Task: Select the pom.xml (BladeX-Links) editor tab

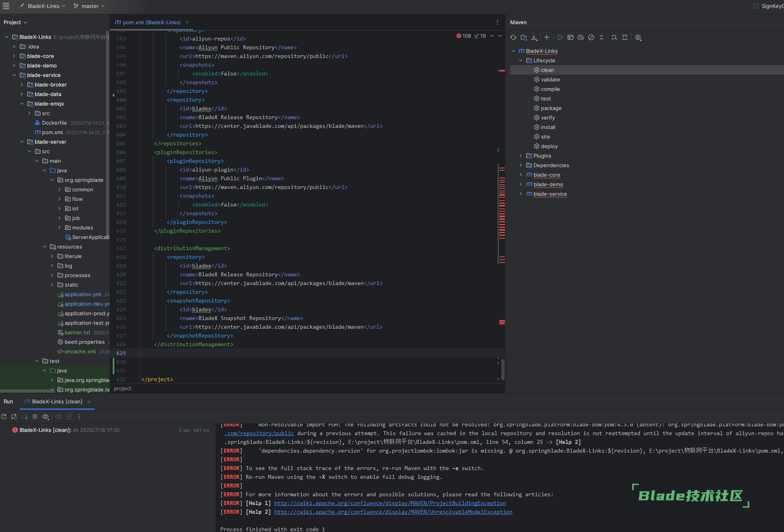Action: click(x=151, y=22)
